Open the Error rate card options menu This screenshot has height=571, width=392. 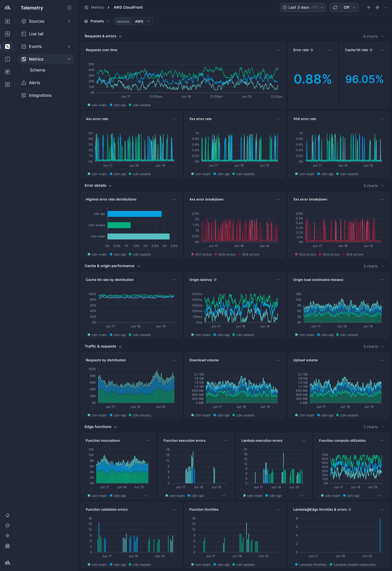330,50
